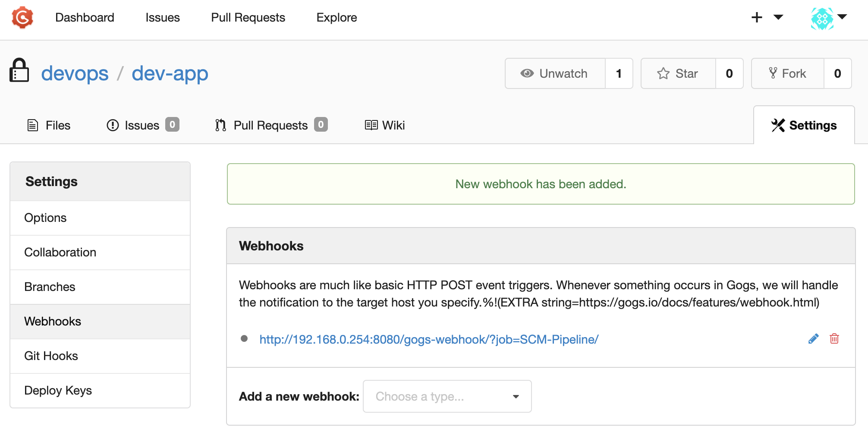Toggle Unwatch on the repository
The width and height of the screenshot is (868, 436).
coord(555,73)
